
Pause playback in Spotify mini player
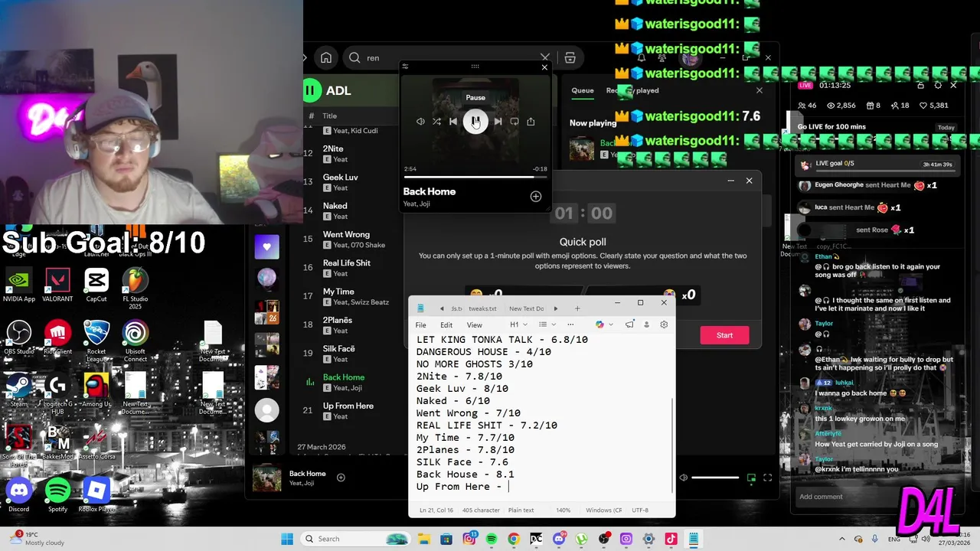tap(475, 122)
